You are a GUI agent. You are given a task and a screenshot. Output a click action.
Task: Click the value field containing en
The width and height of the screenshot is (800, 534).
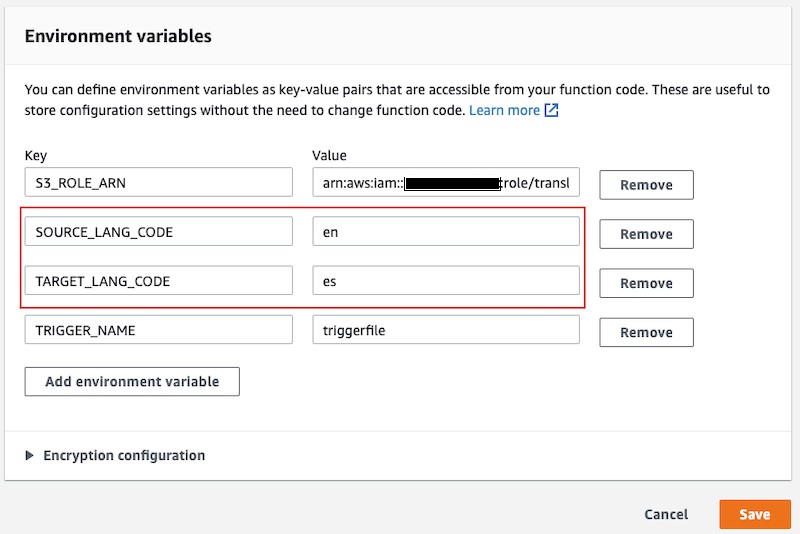pyautogui.click(x=446, y=231)
